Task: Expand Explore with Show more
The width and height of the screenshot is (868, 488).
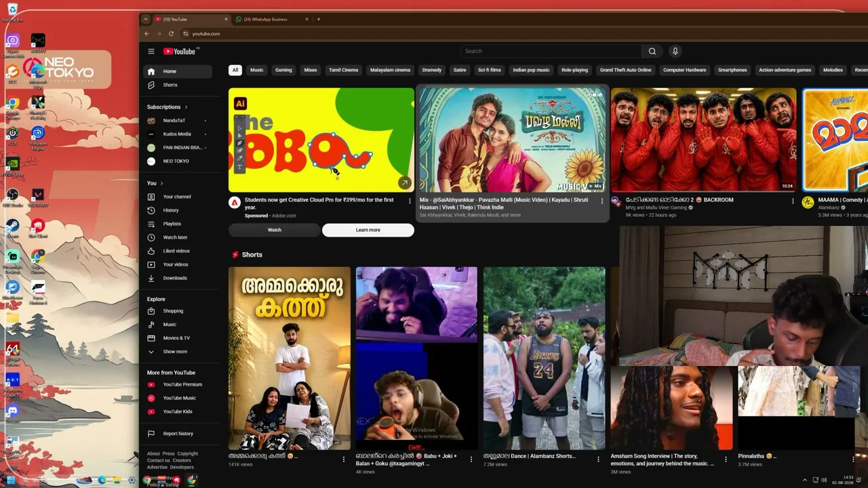Action: pyautogui.click(x=178, y=352)
